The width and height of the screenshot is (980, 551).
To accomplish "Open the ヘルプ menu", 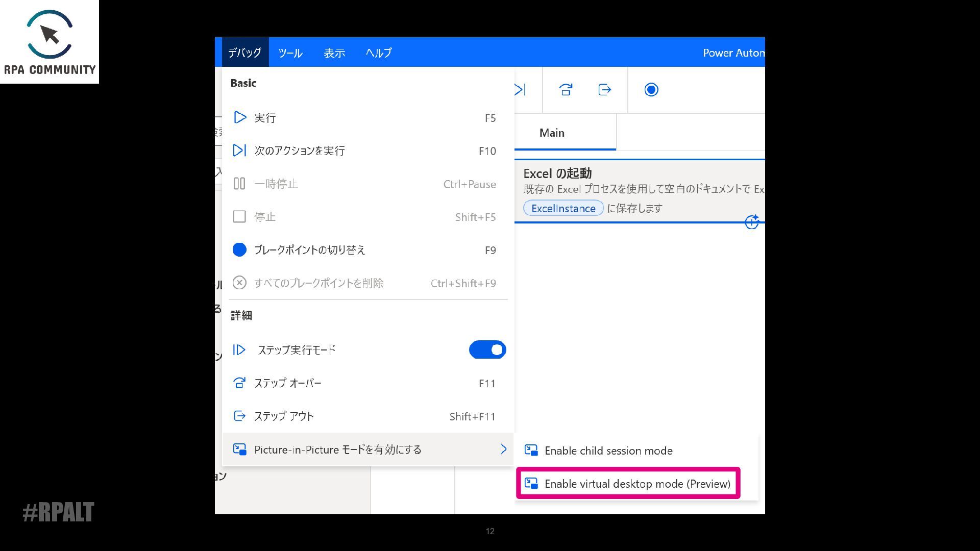I will pos(379,53).
